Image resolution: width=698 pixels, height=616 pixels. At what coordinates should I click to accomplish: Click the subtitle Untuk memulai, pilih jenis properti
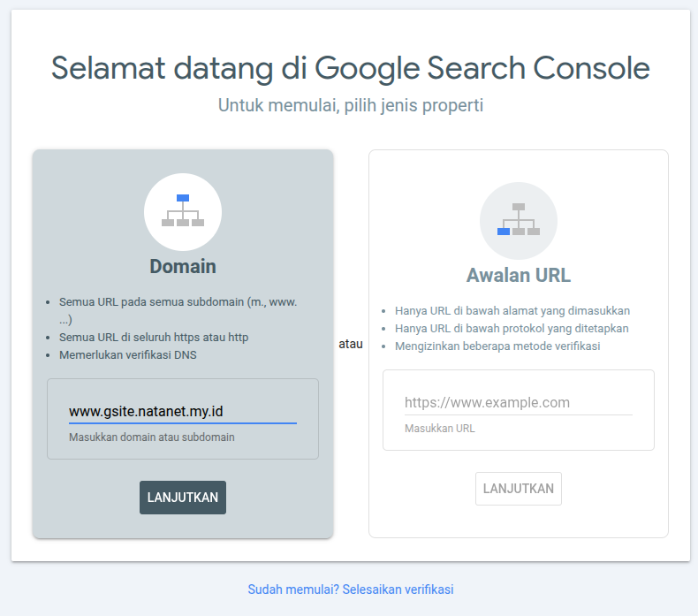pyautogui.click(x=351, y=105)
